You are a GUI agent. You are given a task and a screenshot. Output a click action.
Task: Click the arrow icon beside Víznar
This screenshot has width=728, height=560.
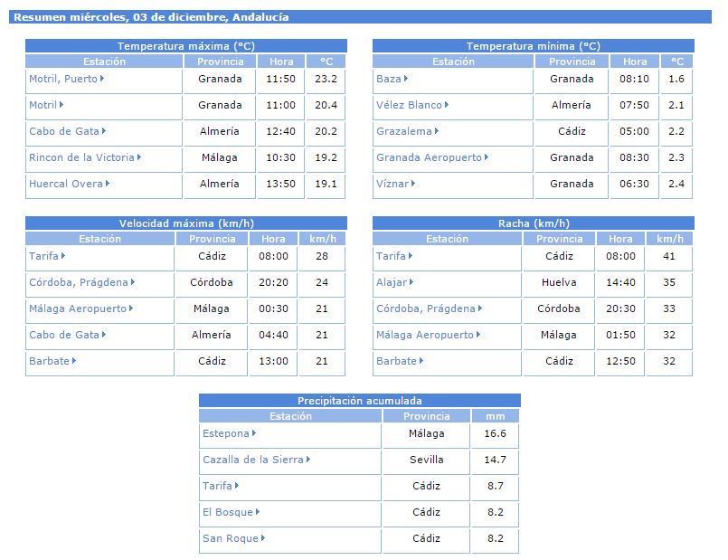pos(413,184)
